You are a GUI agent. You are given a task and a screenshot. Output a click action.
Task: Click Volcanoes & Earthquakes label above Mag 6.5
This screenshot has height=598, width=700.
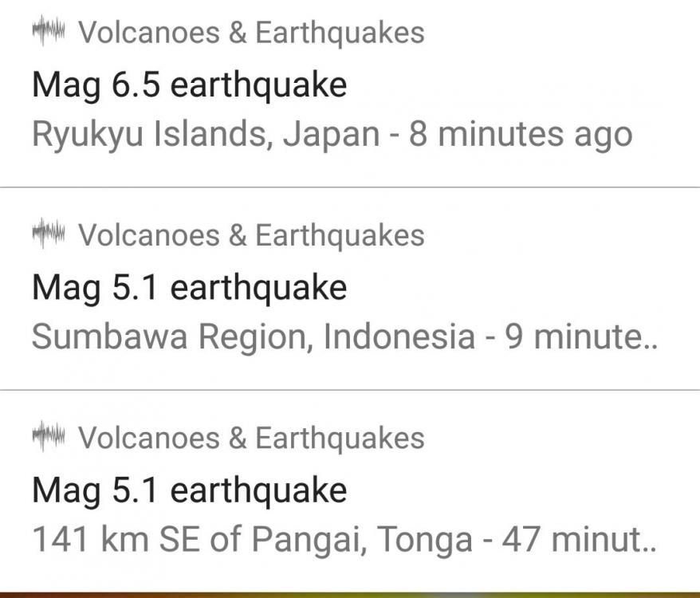click(x=251, y=33)
